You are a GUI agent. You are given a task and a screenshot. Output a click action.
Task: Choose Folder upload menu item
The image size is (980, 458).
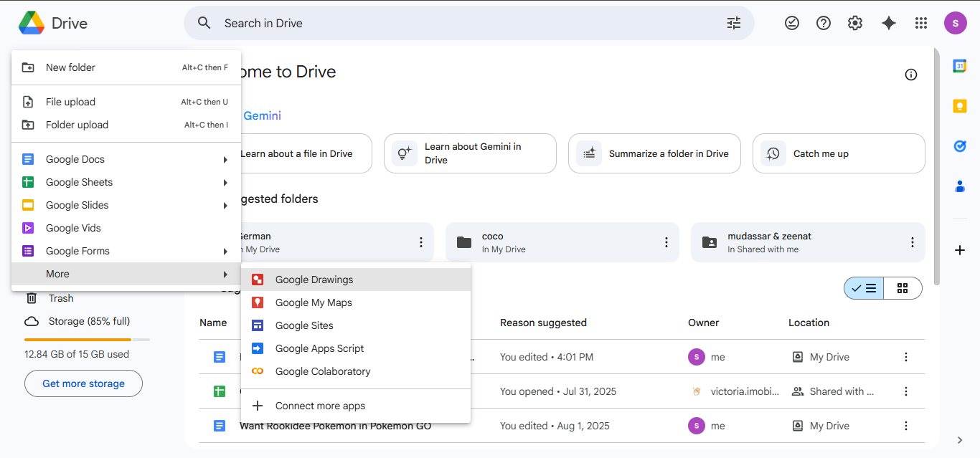[126, 125]
